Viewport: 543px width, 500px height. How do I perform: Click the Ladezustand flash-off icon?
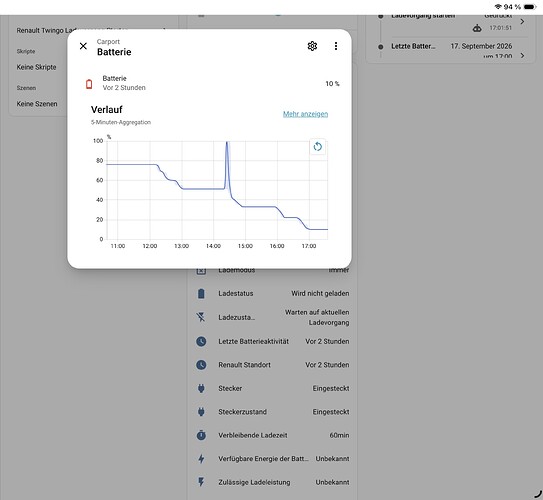point(201,317)
